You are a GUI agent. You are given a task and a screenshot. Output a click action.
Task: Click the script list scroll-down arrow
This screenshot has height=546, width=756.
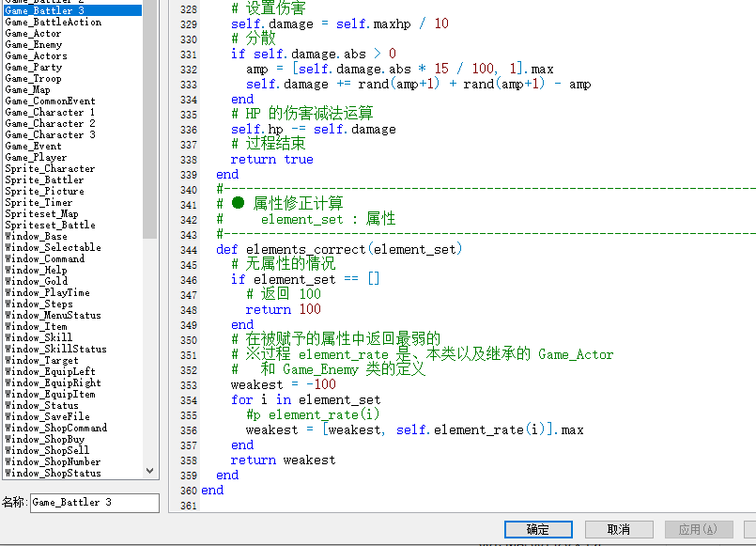point(150,471)
